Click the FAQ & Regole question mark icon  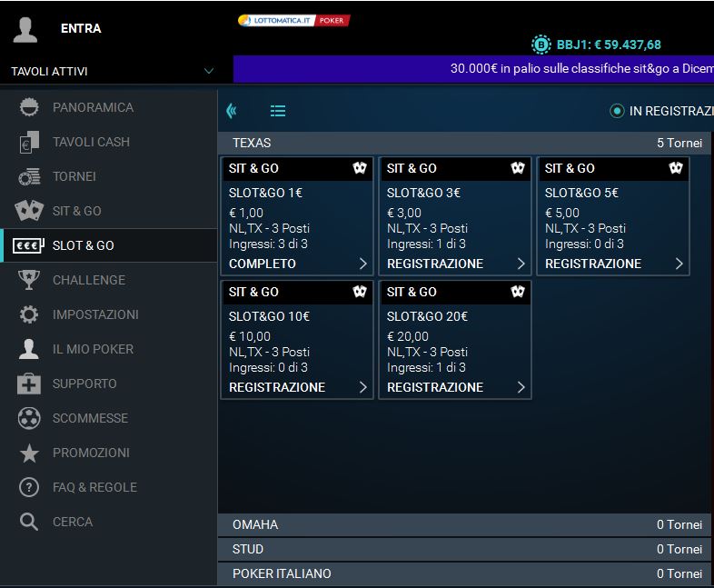tap(29, 487)
